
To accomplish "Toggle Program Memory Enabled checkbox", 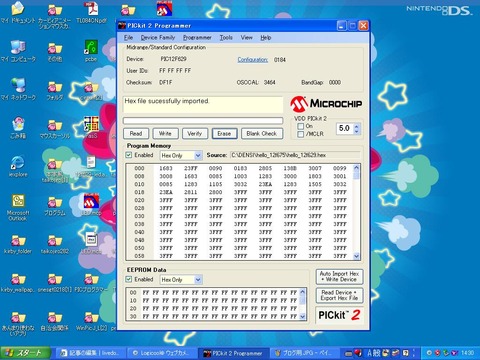I will (x=129, y=155).
